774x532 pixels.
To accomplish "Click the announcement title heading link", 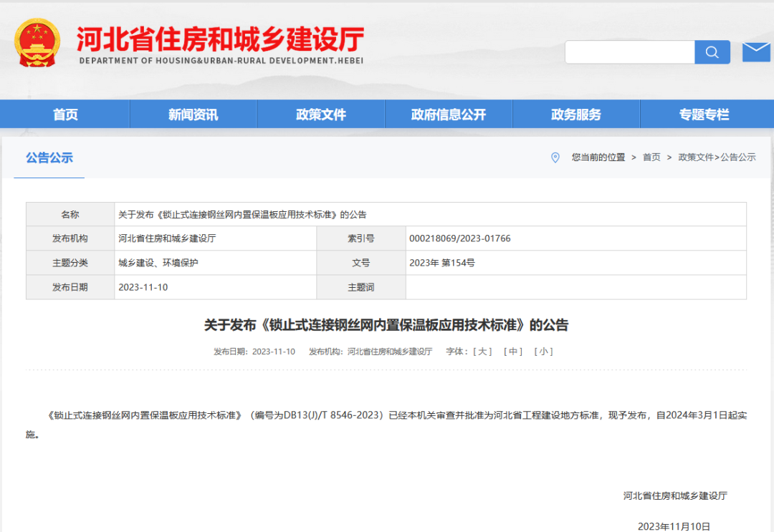I will (x=387, y=325).
